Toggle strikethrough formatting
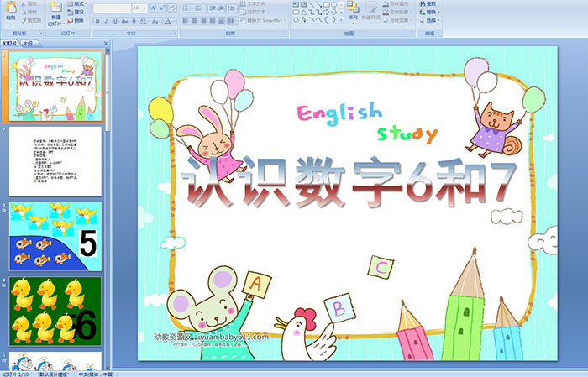The image size is (588, 377). click(125, 21)
